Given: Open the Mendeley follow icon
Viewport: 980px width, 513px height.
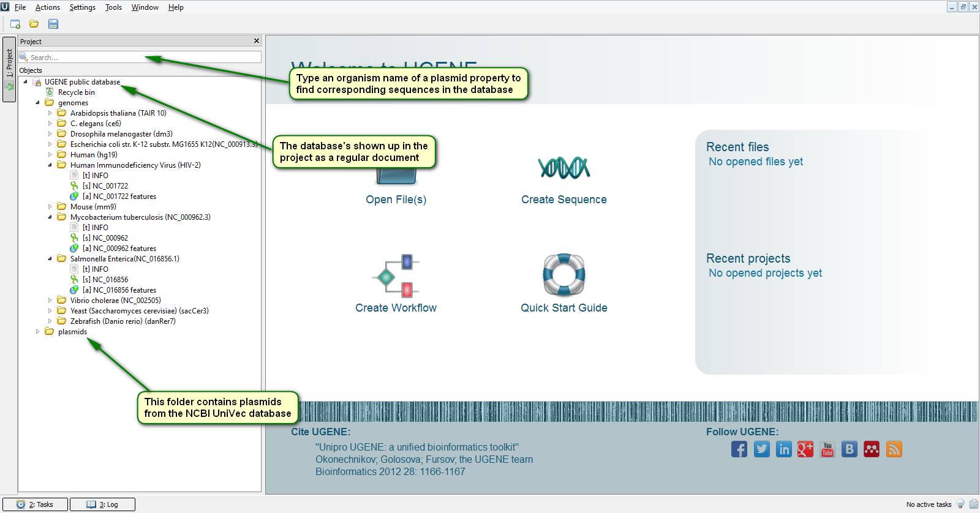Looking at the screenshot, I should click(872, 449).
